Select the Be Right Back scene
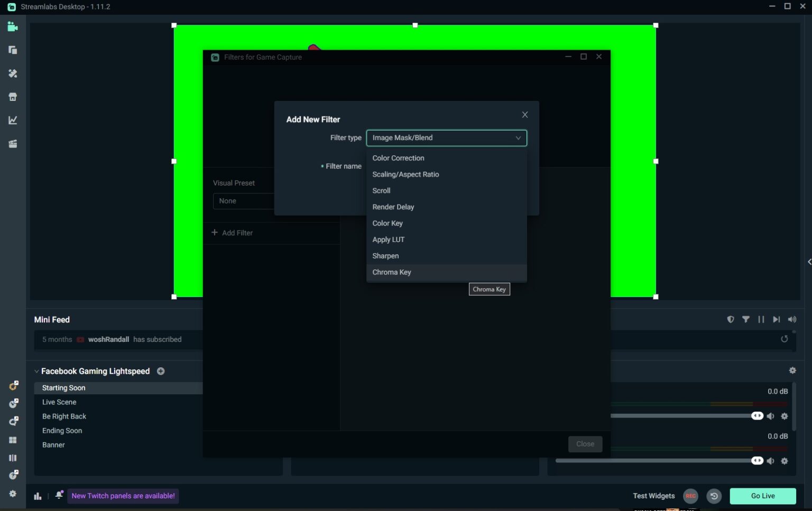812x511 pixels. [x=64, y=416]
